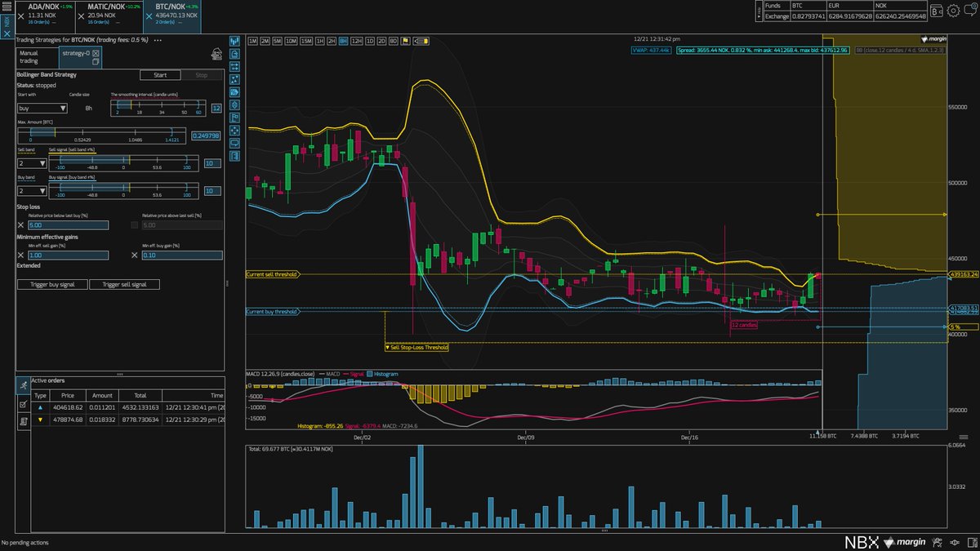This screenshot has height=551, width=980.
Task: Click the document icon in chart sidebar
Action: 234,155
